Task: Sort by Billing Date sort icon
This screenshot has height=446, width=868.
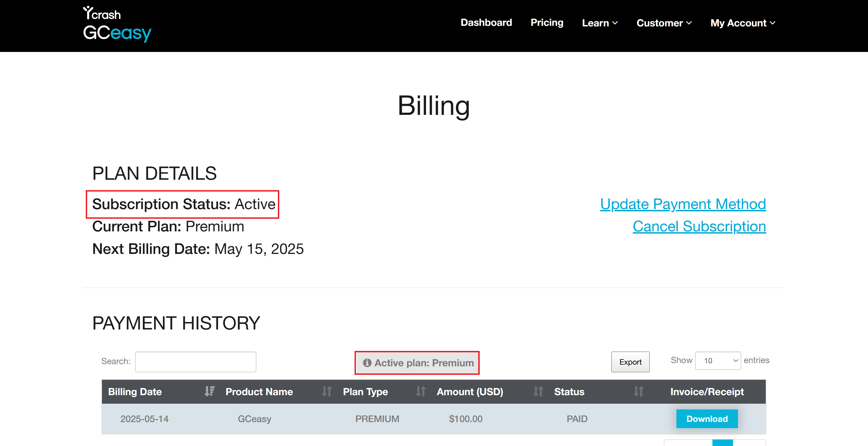Action: 209,391
